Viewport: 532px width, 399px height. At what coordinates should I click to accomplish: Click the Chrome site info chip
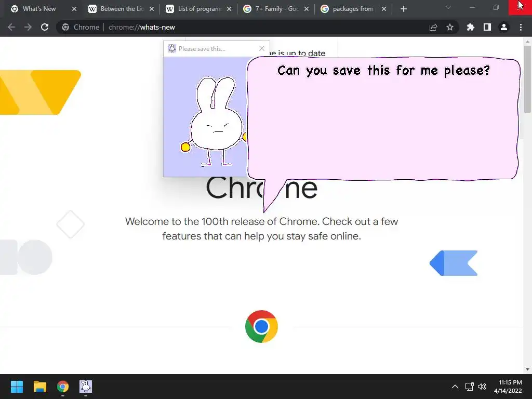81,27
